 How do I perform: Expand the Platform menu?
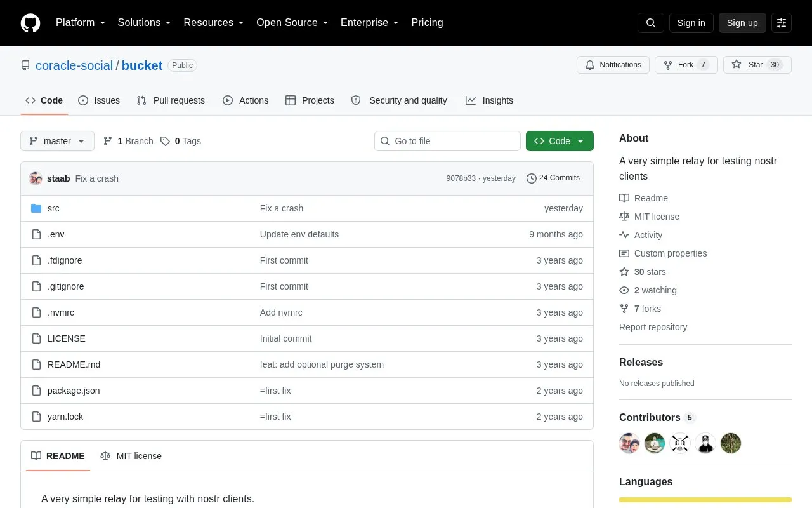[x=81, y=23]
